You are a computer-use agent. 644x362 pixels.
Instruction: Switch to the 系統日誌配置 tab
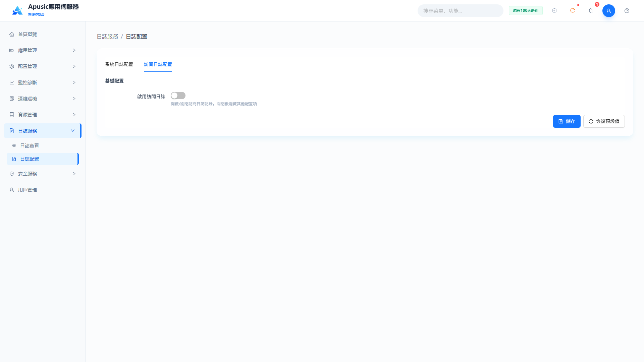[x=119, y=64]
